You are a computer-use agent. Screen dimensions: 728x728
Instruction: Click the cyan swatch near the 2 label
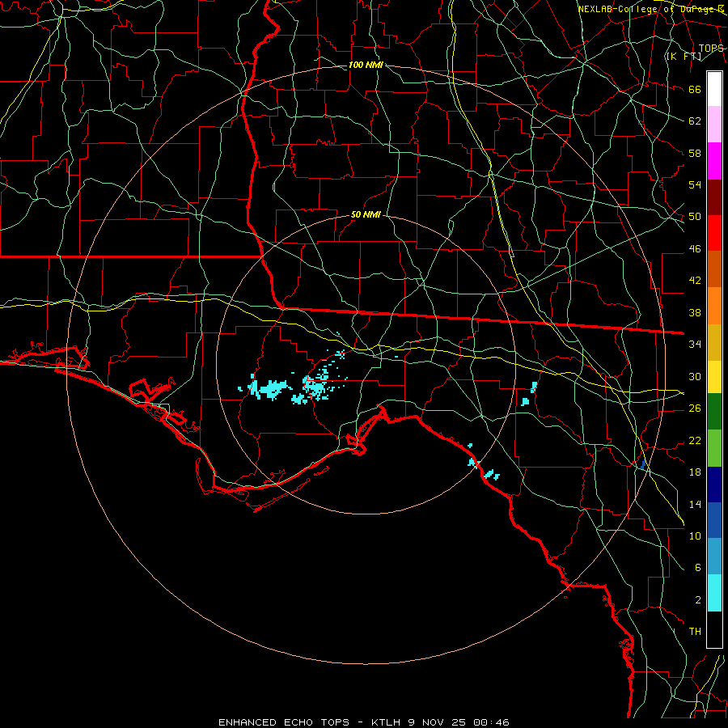(714, 593)
